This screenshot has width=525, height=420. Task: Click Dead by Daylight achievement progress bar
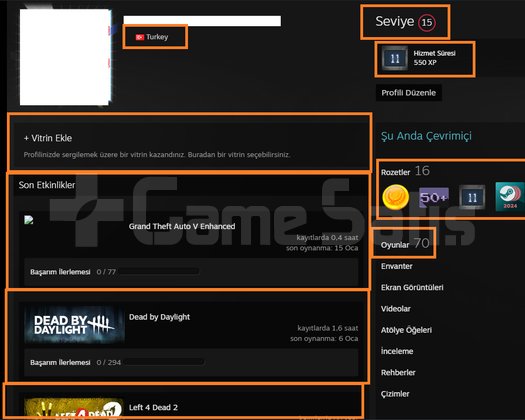coord(163,362)
